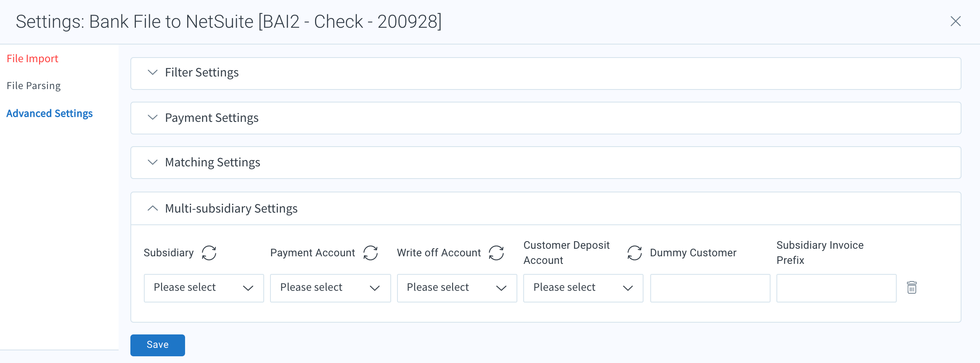This screenshot has height=363, width=980.
Task: Go to the File Import tab
Action: coord(32,58)
